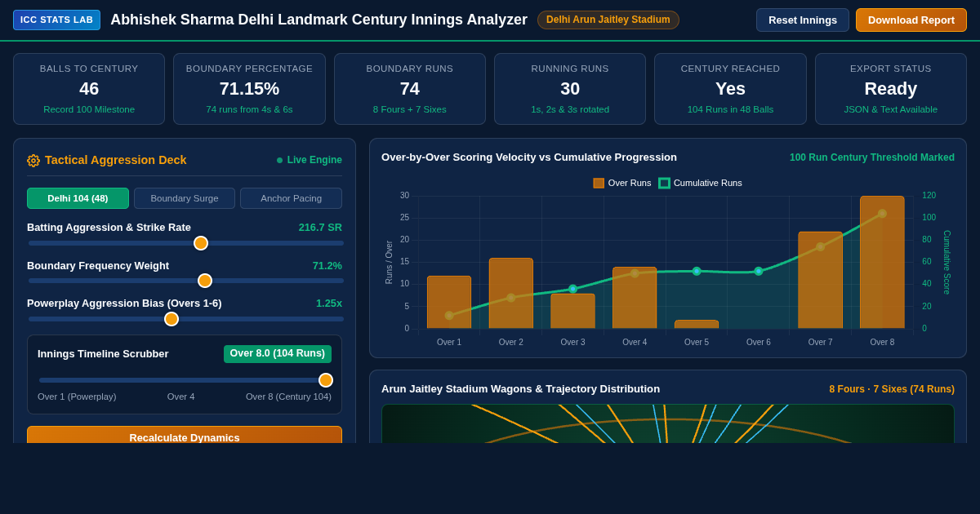Image resolution: width=980 pixels, height=514 pixels.
Task: Click the Delhi Arun Jaitley Stadium badge
Action: 608,20
